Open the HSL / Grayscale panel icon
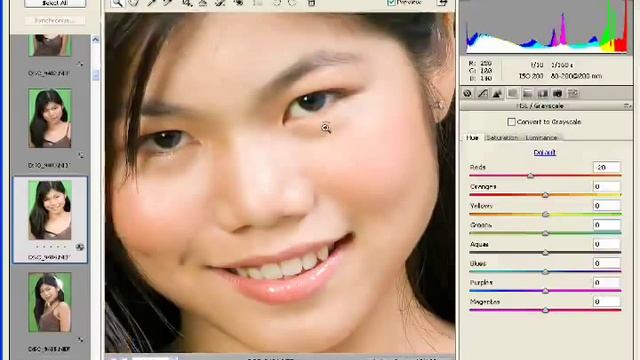The image size is (640, 360). pyautogui.click(x=512, y=93)
